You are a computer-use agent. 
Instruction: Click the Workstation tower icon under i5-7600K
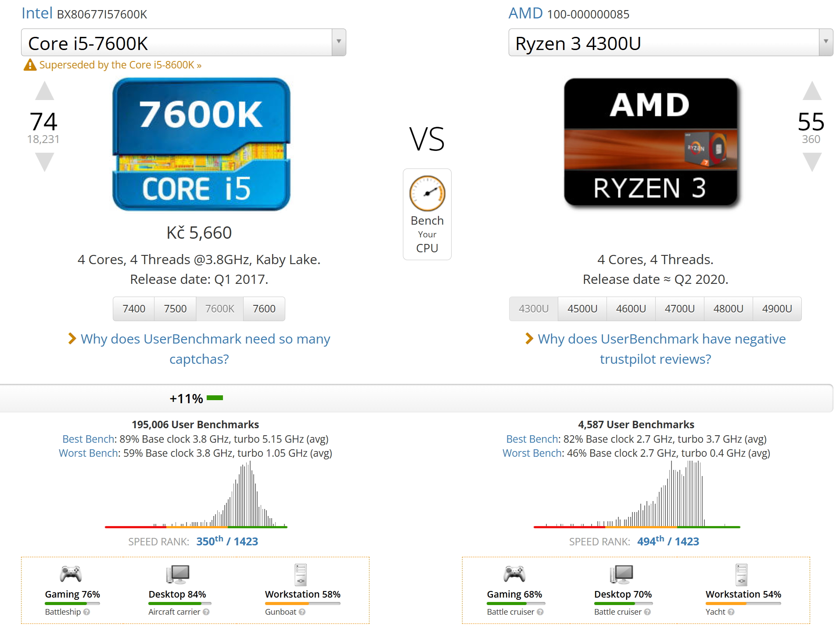(302, 574)
